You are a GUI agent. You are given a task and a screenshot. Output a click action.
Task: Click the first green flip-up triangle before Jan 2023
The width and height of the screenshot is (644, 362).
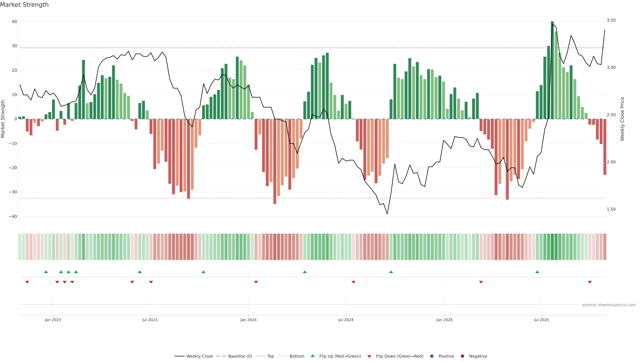click(x=46, y=272)
